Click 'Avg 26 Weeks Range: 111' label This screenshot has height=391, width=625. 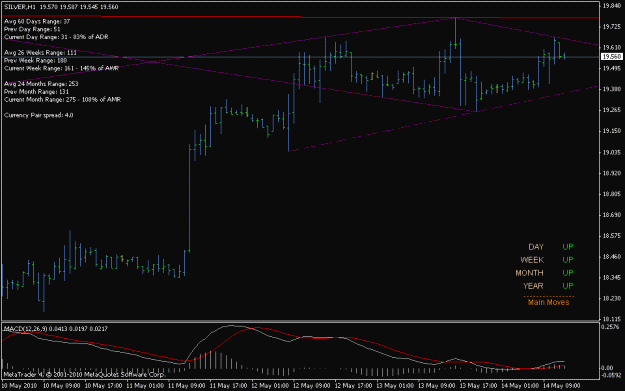(40, 53)
